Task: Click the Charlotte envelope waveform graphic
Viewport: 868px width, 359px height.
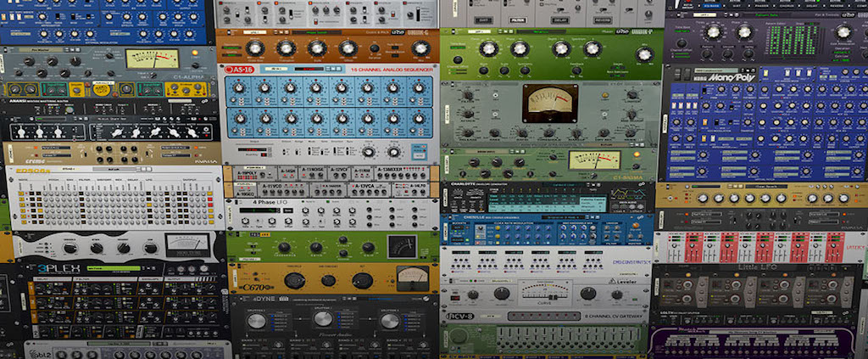Action: (x=626, y=194)
